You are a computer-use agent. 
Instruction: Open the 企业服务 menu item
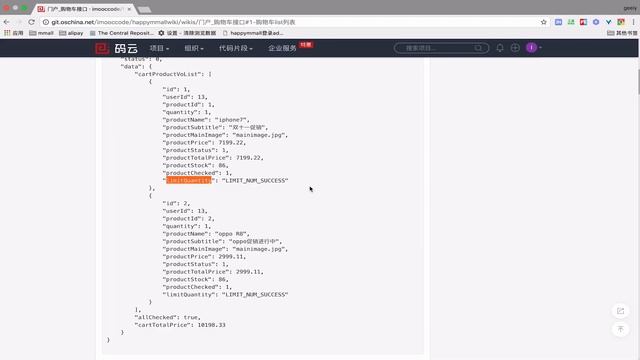pos(282,48)
